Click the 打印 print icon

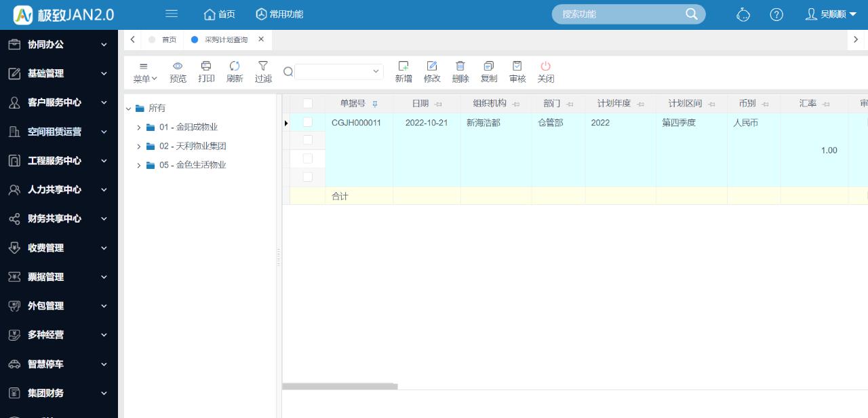pyautogui.click(x=206, y=71)
